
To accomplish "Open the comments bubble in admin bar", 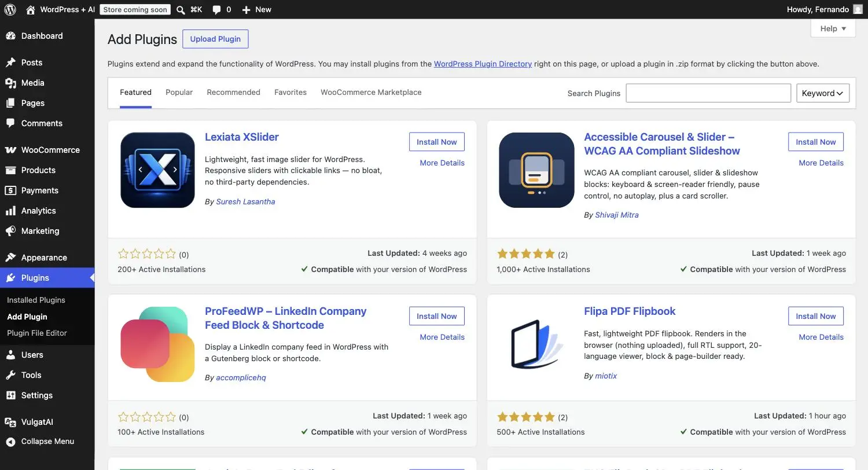I will (216, 10).
